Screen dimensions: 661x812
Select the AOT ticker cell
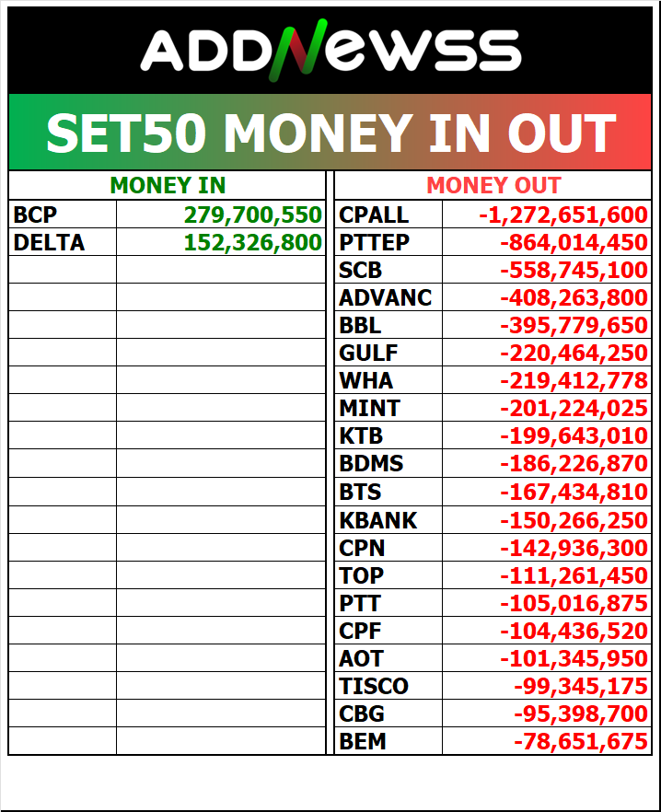point(388,658)
